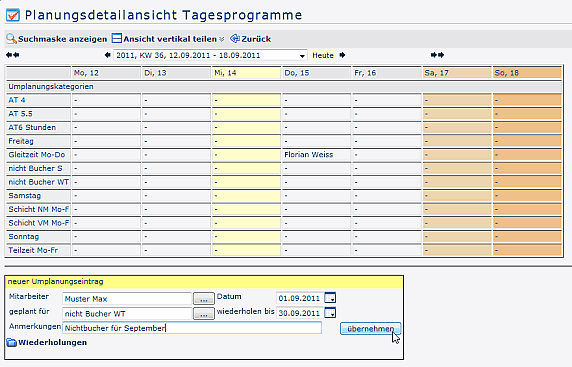Select the Sa, 17 column header
The image size is (572, 367).
coord(457,73)
